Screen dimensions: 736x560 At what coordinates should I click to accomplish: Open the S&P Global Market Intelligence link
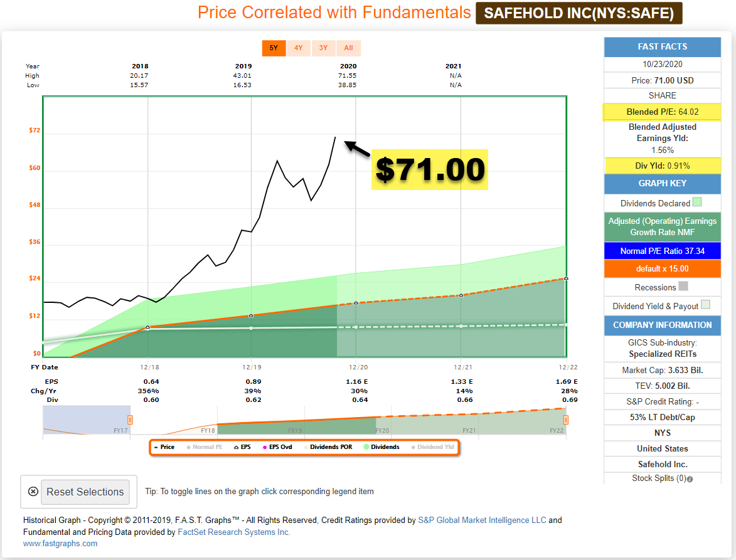point(482,520)
